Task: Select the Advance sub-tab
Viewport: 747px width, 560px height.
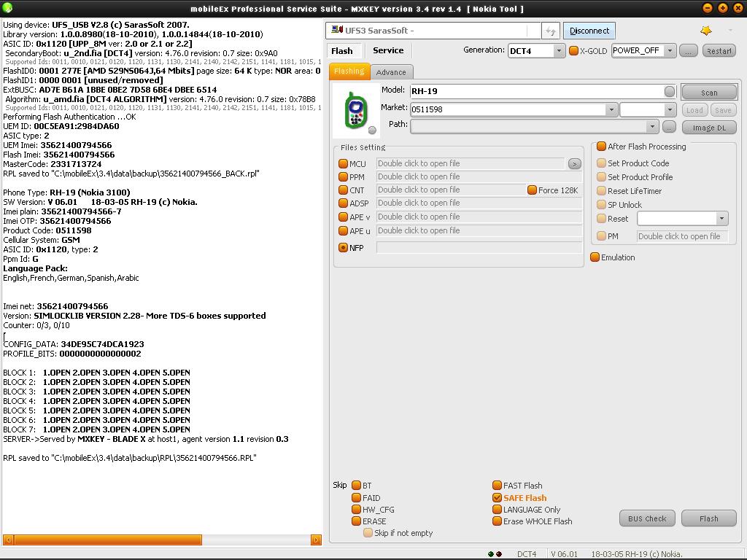Action: [391, 72]
